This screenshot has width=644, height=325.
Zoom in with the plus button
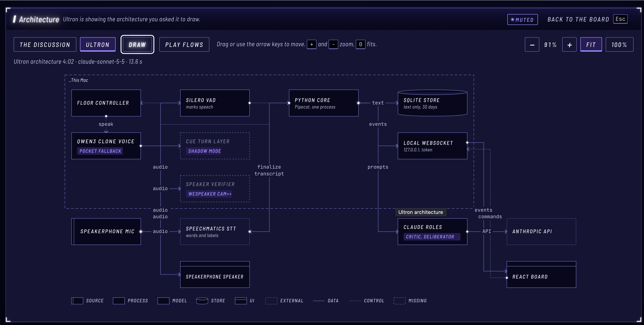coord(569,44)
